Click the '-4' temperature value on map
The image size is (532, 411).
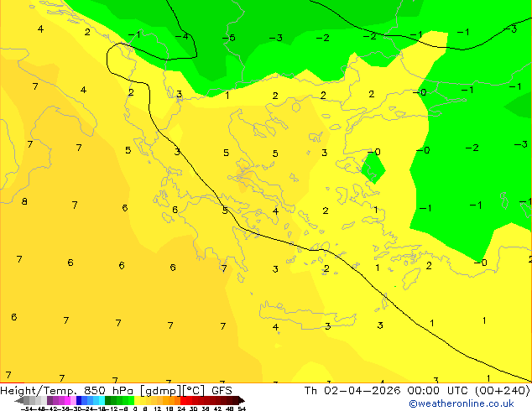(x=182, y=36)
